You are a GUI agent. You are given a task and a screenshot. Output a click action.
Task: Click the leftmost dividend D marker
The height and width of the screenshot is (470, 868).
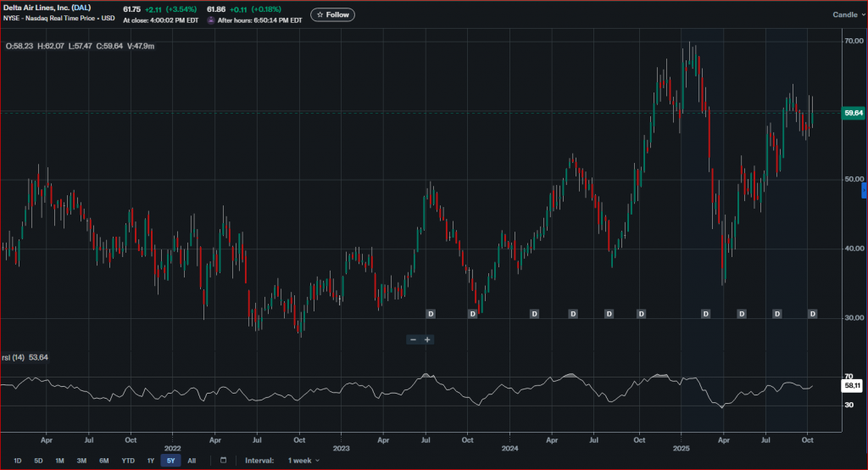pos(431,314)
